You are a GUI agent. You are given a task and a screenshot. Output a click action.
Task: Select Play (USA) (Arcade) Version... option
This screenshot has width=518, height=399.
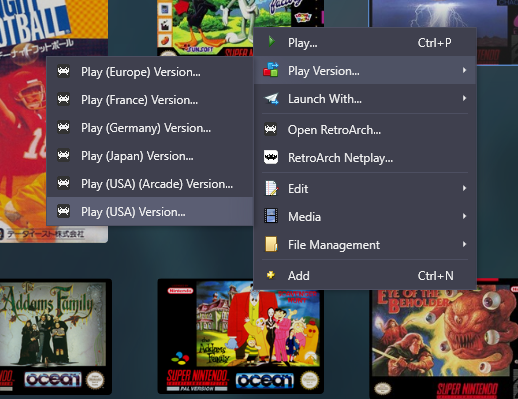point(150,184)
